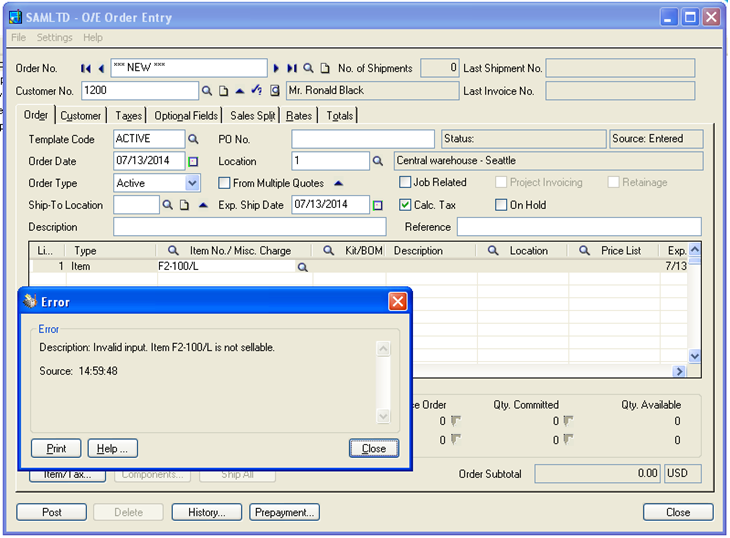The image size is (730, 538).
Task: Click detail grid scroll up arrow
Action: [x=695, y=250]
